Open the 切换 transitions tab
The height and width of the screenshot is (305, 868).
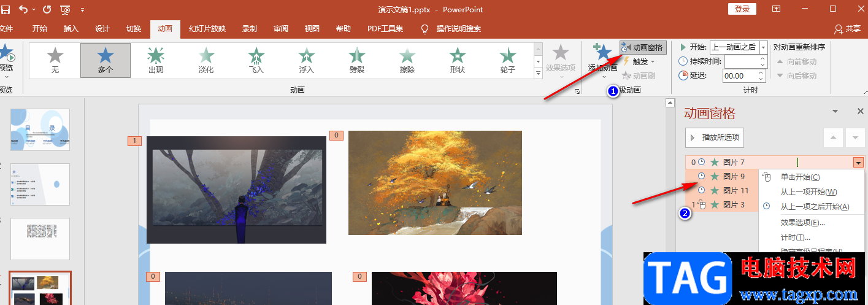coord(134,28)
